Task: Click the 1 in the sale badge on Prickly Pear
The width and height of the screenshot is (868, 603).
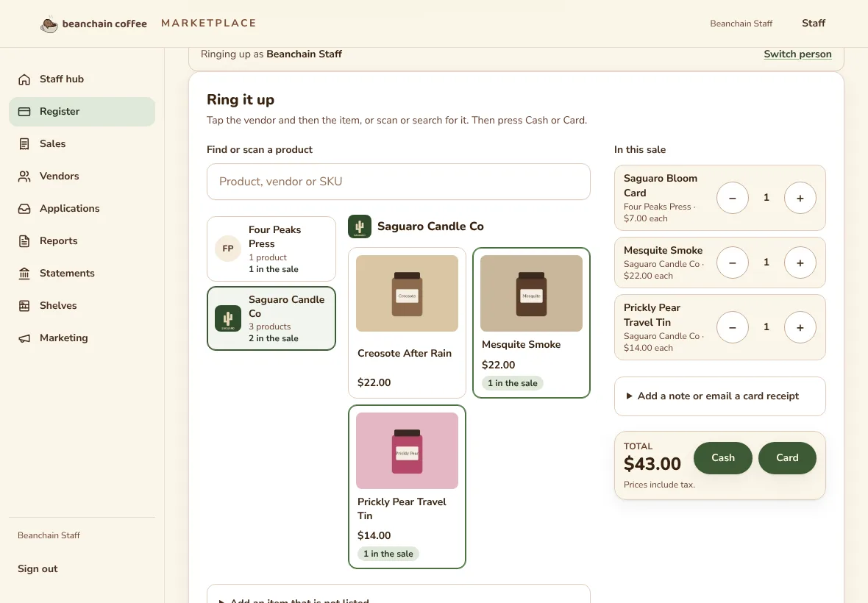Action: point(388,554)
